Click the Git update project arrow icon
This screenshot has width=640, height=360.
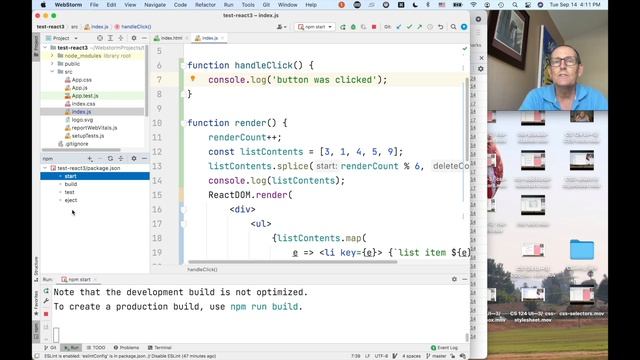tap(399, 27)
